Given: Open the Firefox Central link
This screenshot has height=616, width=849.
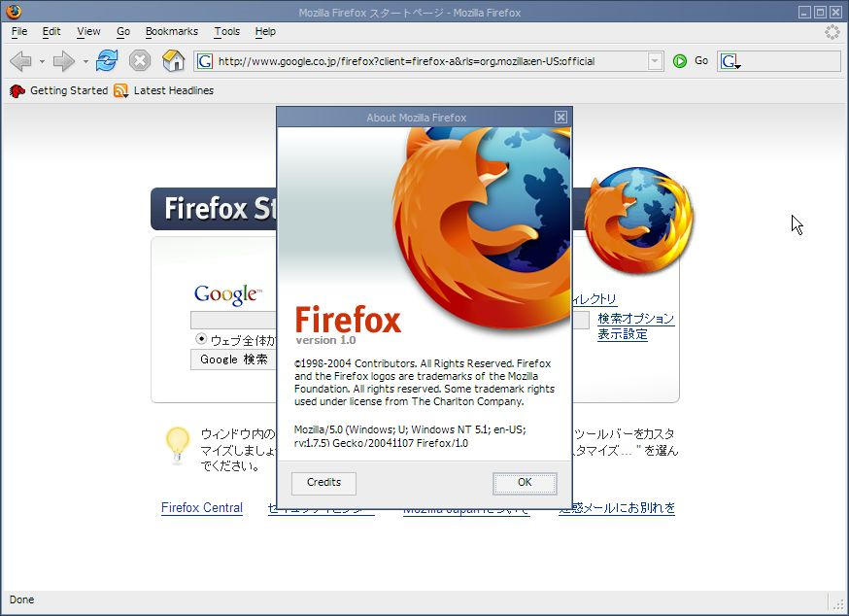Looking at the screenshot, I should pos(202,507).
